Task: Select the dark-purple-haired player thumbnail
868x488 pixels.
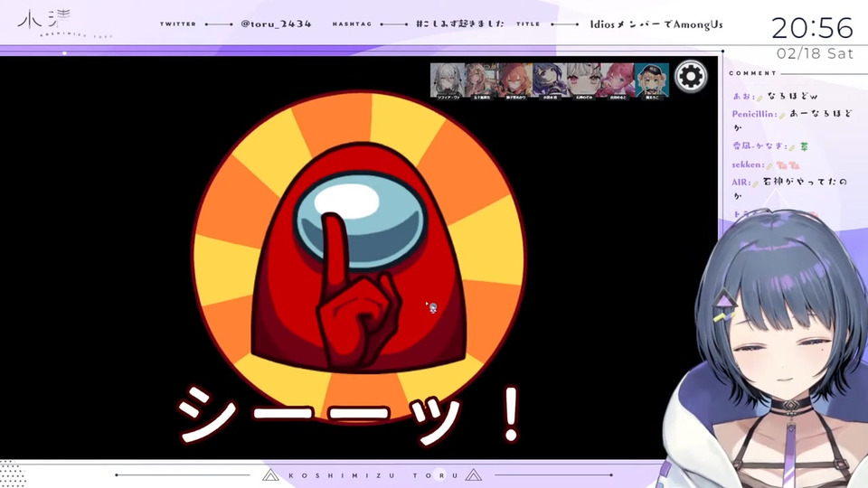Action: tap(550, 80)
